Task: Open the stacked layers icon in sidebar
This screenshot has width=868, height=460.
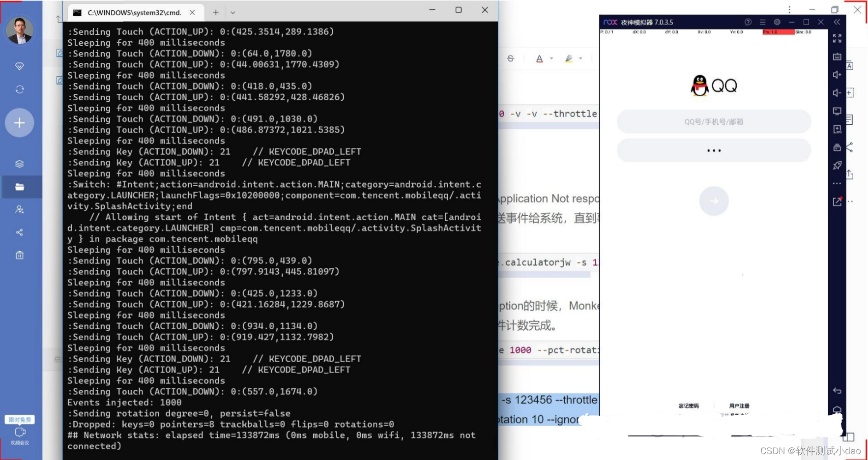Action: click(20, 164)
